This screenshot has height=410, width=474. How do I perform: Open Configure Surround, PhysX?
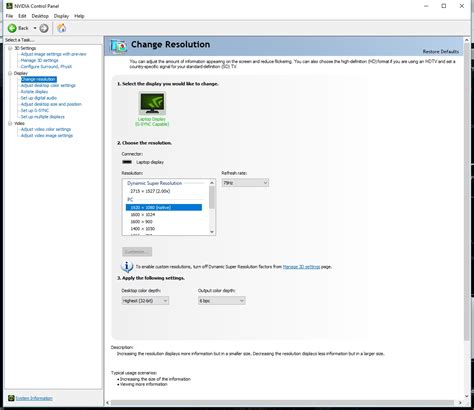(x=46, y=66)
